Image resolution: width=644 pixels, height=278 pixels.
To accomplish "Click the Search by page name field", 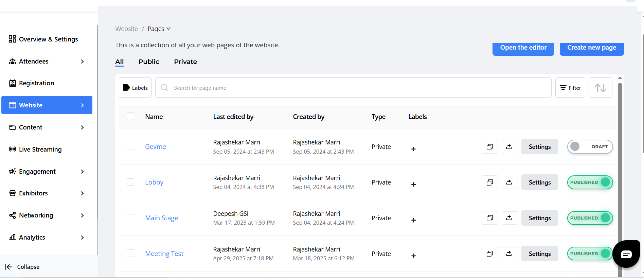I will 353,88.
